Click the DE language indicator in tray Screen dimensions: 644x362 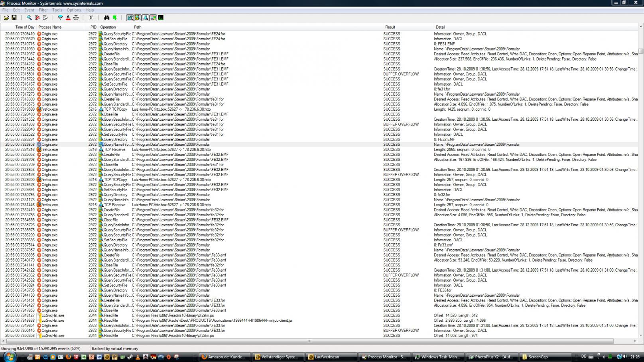tap(584, 356)
